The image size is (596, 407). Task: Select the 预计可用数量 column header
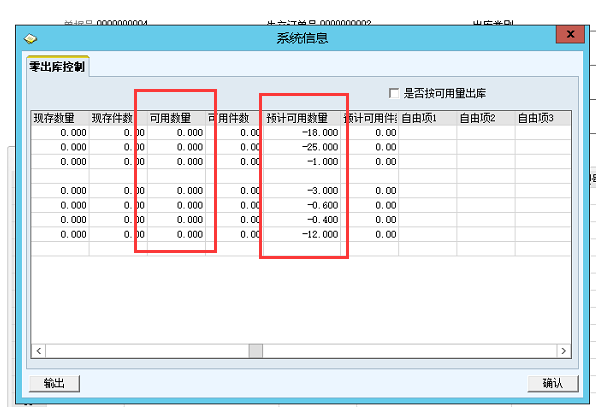pos(302,118)
